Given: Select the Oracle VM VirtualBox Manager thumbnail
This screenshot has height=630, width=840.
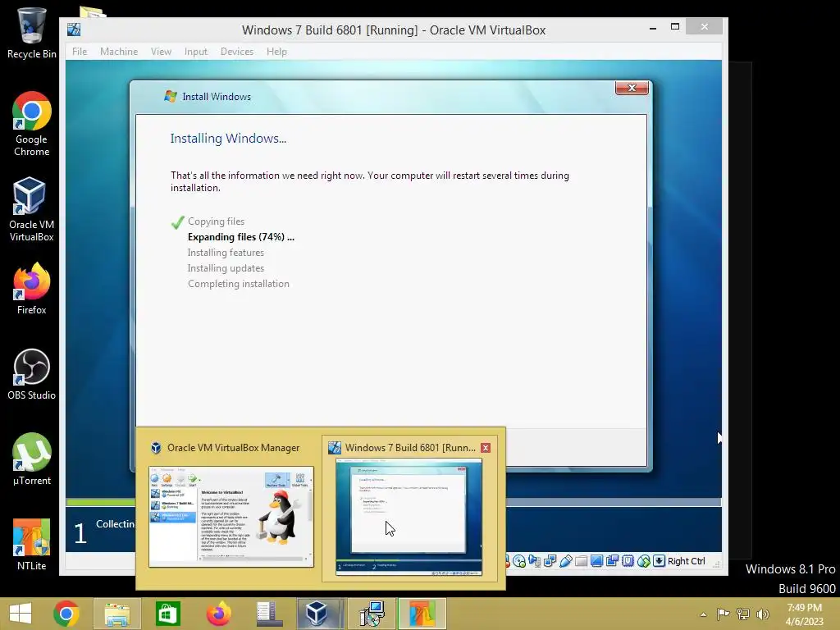Looking at the screenshot, I should [x=231, y=517].
